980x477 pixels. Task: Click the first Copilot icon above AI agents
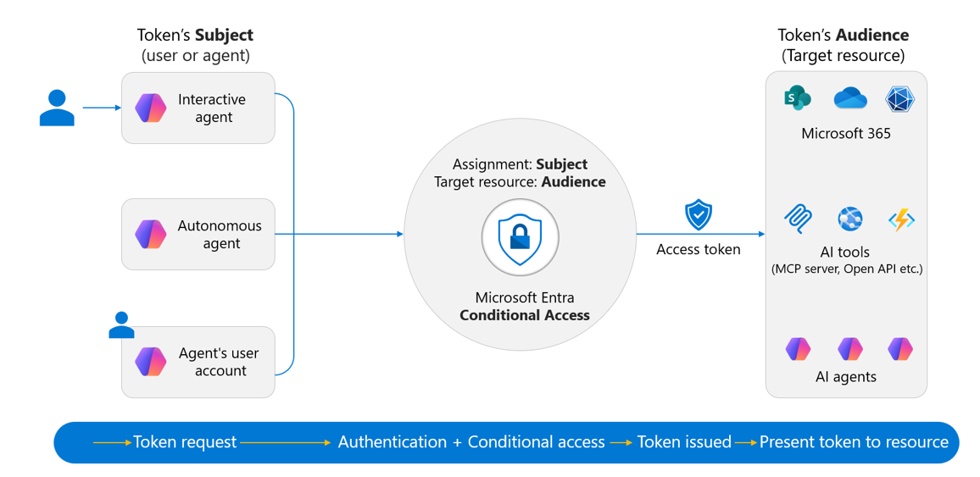798,348
